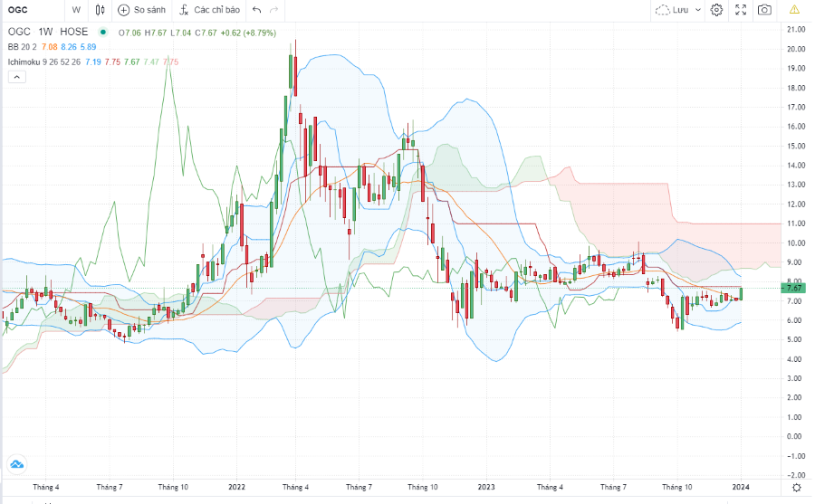Open the candlestick chart style selector
This screenshot has height=504, width=815.
(x=100, y=10)
